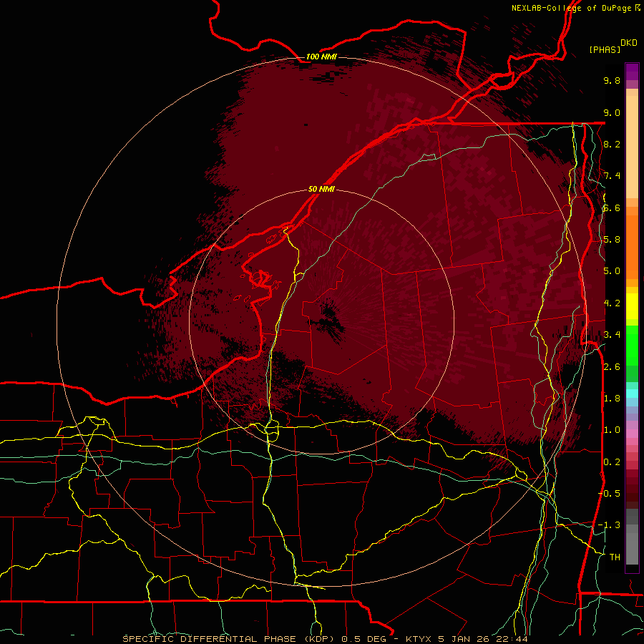The image size is (644, 644).
Task: Click the KTYX station identifier in the caption
Action: coord(419,639)
